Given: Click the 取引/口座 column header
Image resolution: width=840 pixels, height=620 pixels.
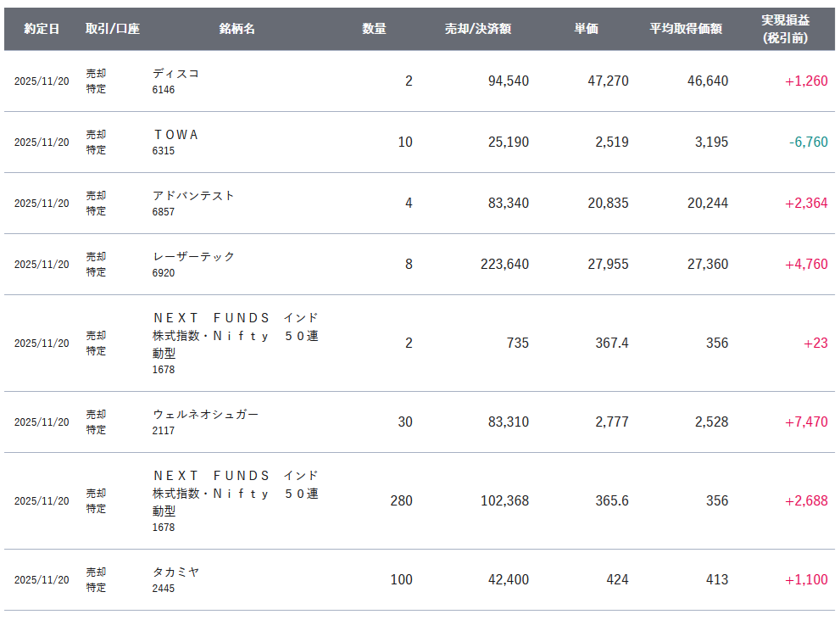Looking at the screenshot, I should click(x=112, y=29).
